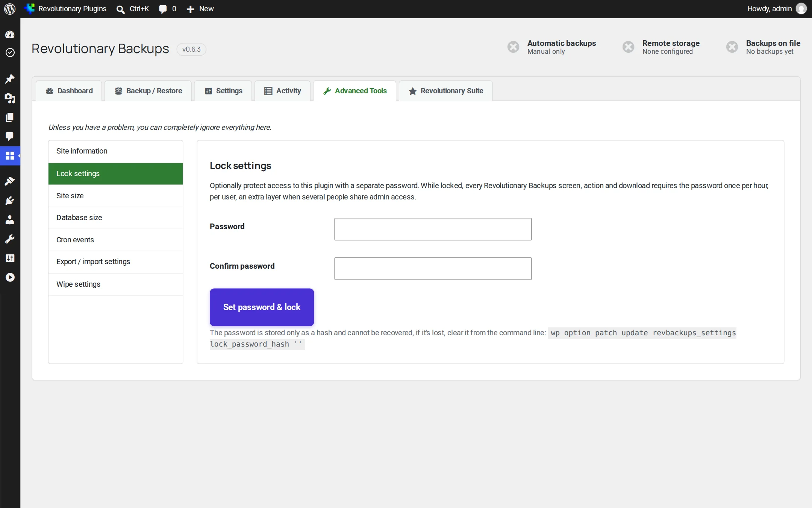Image resolution: width=812 pixels, height=508 pixels.
Task: Open Wipe settings in the tools list
Action: pos(115,284)
